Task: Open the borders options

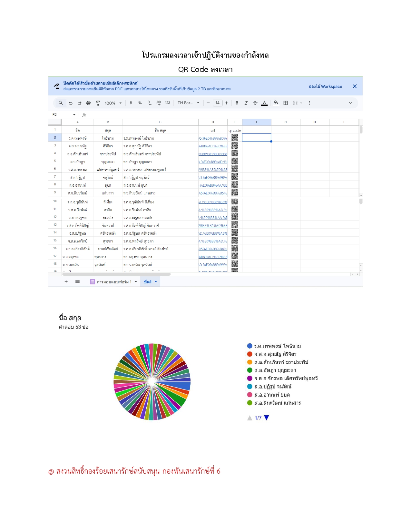Action: 286,103
